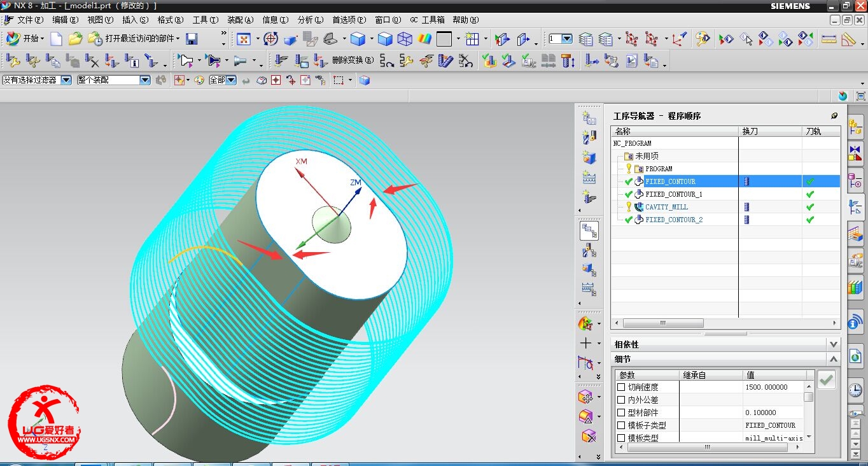Open the 文件 menu
The image size is (868, 466).
pos(30,20)
